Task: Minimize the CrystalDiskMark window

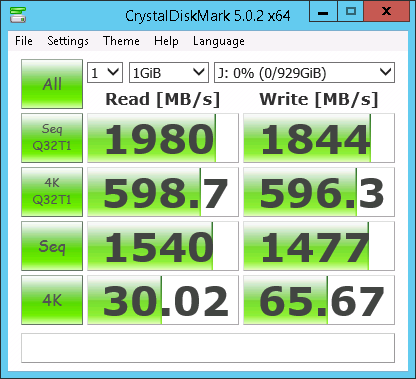Action: point(323,12)
